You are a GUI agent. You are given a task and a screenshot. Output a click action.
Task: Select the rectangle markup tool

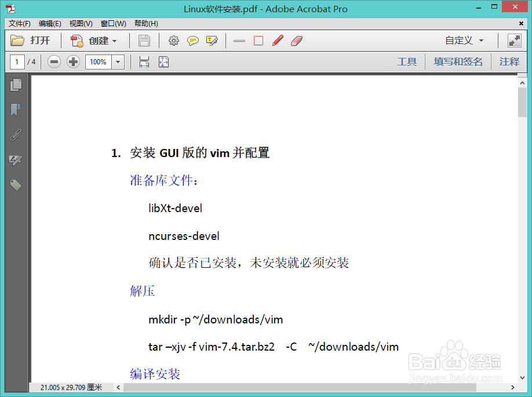258,41
